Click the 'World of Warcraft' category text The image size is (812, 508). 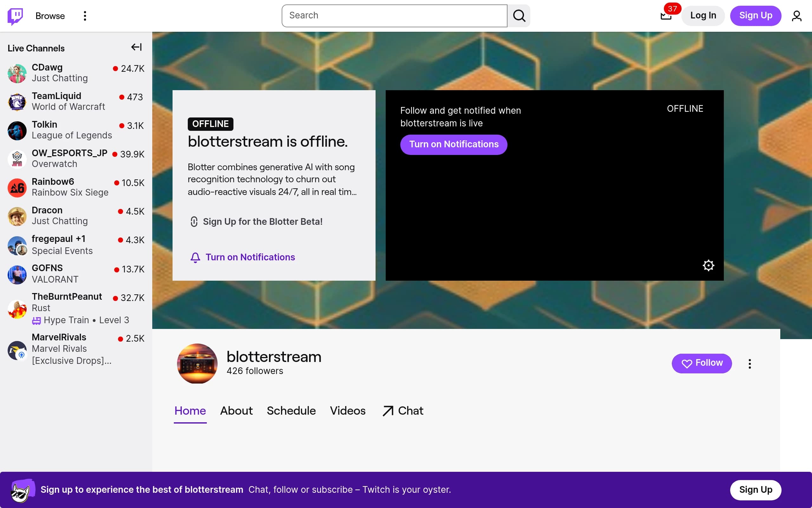click(69, 107)
